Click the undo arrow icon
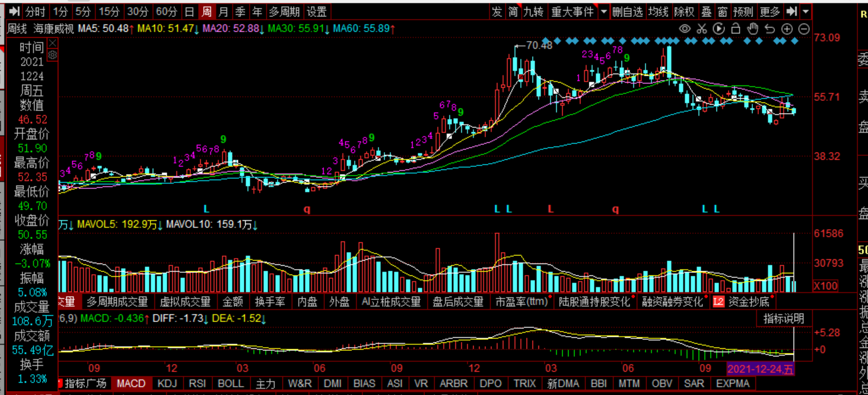The height and width of the screenshot is (395, 868). click(x=770, y=29)
